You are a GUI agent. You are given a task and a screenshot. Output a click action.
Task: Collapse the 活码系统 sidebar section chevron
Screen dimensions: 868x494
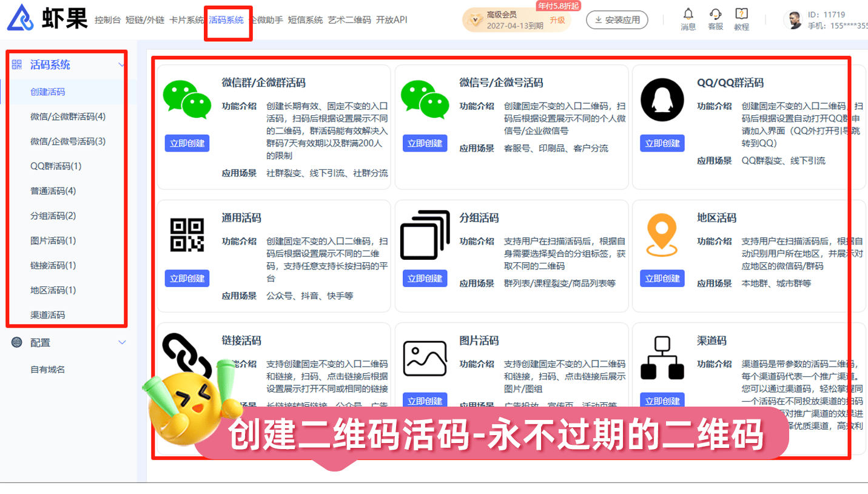[121, 65]
